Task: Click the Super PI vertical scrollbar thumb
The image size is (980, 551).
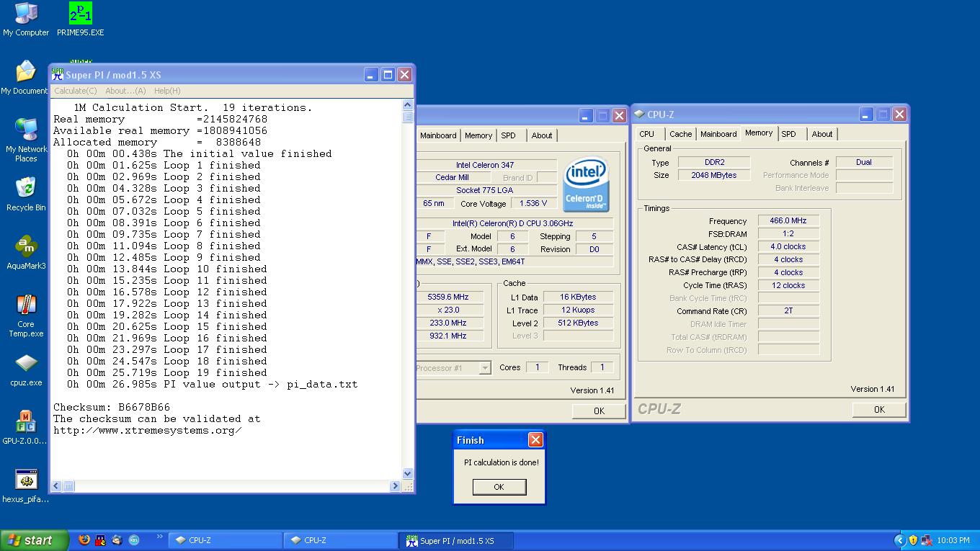Action: coord(407,117)
